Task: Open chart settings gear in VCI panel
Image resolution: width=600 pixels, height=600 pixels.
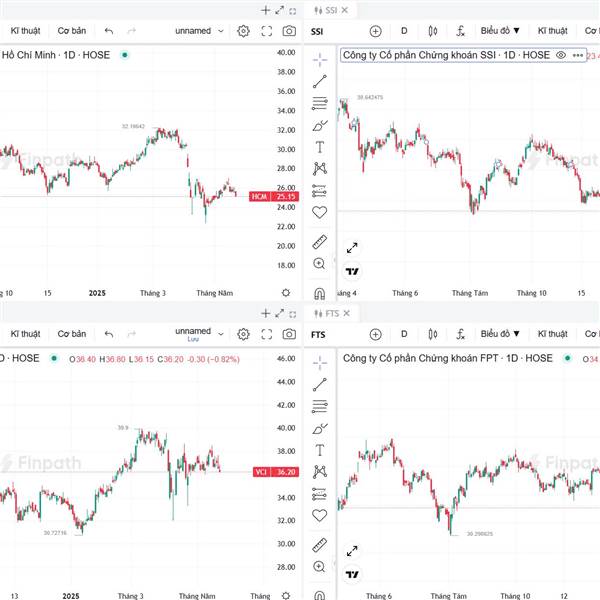Action: pos(243,334)
